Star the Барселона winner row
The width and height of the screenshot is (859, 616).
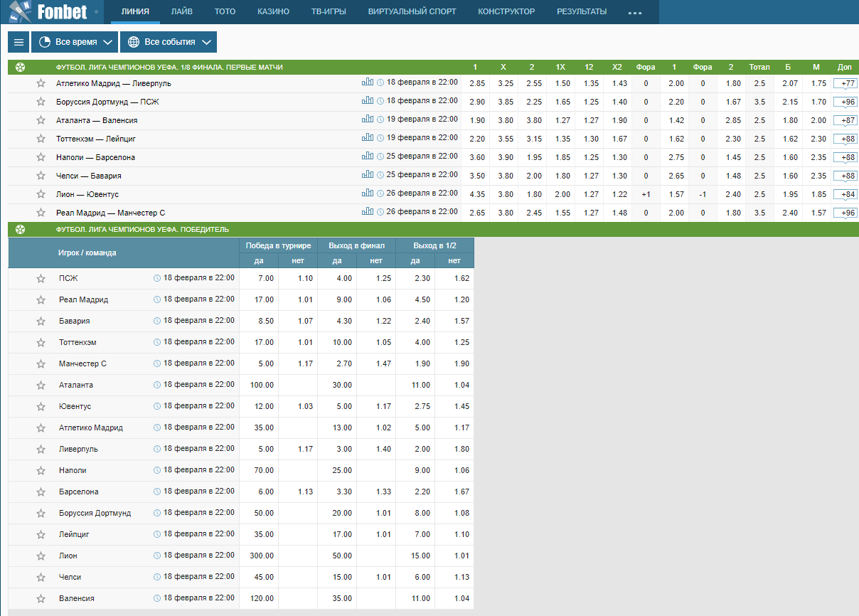click(41, 492)
